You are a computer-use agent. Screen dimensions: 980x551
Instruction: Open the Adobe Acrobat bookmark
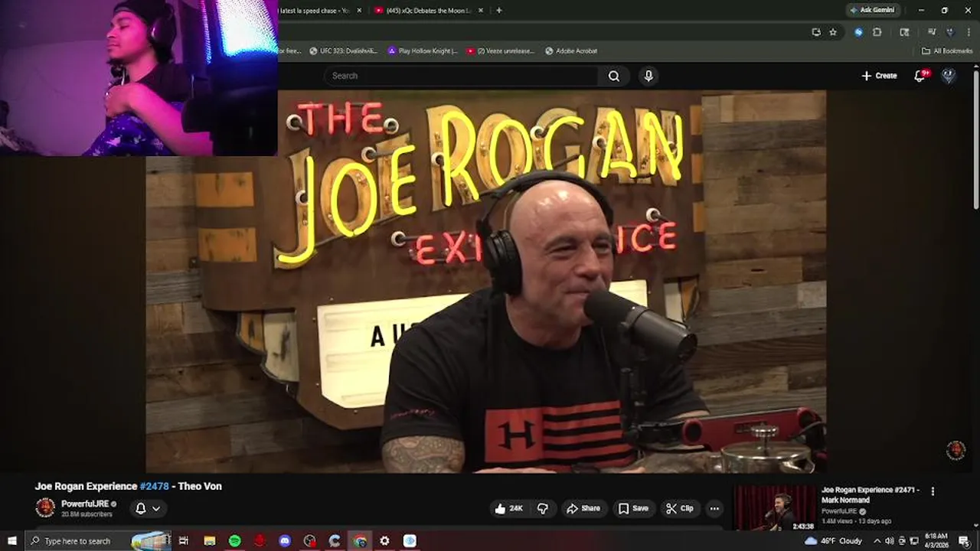pyautogui.click(x=570, y=51)
